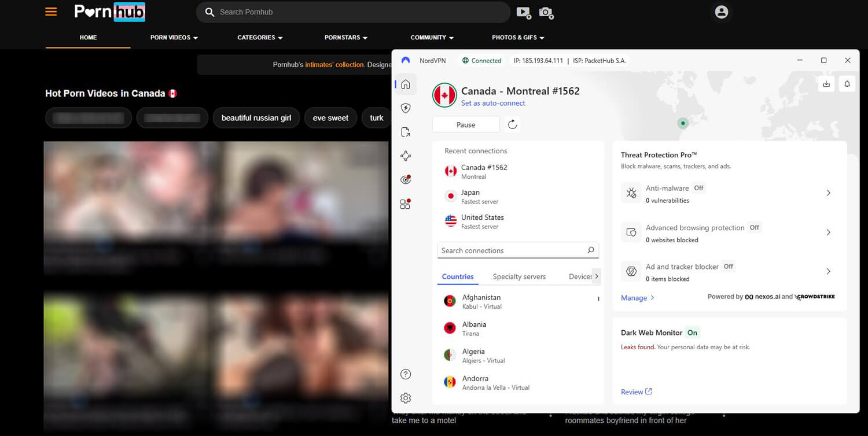Enable Advanced browsing protection

click(x=828, y=232)
